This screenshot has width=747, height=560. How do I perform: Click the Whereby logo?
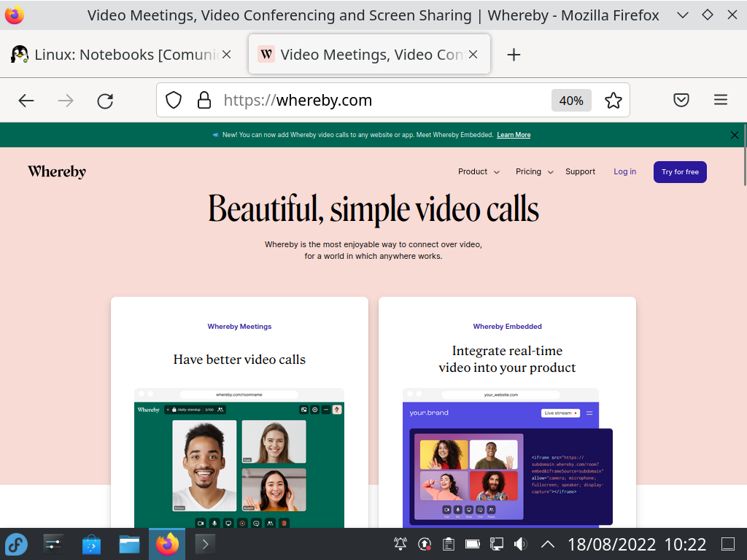[x=57, y=172]
